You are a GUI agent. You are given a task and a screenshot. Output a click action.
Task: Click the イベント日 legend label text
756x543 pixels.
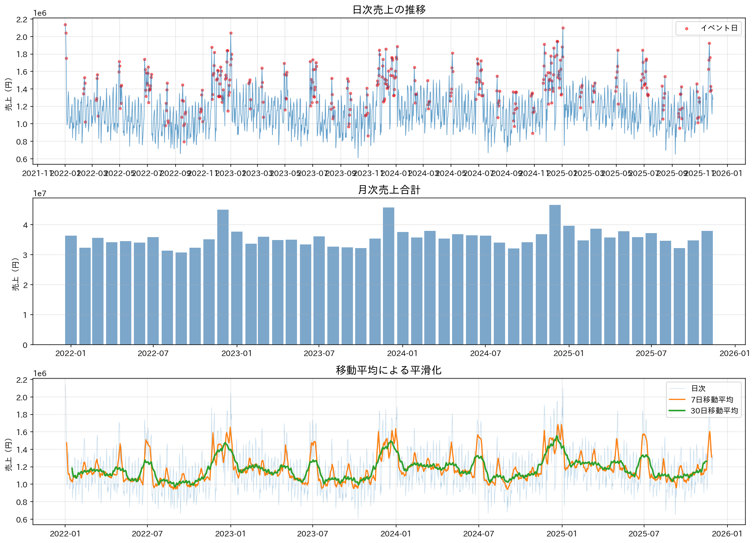tap(719, 28)
